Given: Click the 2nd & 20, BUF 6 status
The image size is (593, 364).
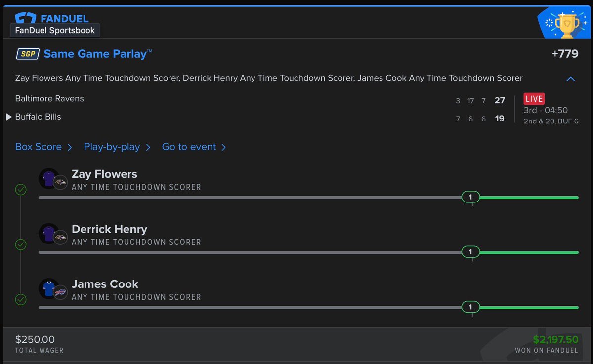Looking at the screenshot, I should [551, 121].
